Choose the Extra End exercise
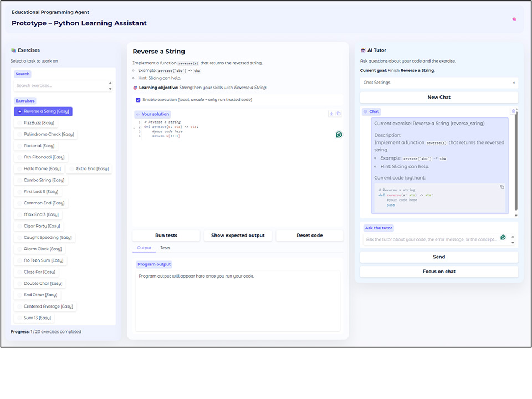This screenshot has height=399, width=532. click(89, 168)
